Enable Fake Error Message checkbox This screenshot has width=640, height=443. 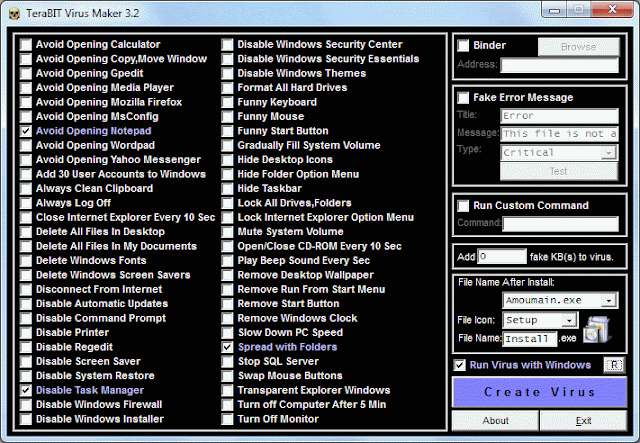(463, 98)
